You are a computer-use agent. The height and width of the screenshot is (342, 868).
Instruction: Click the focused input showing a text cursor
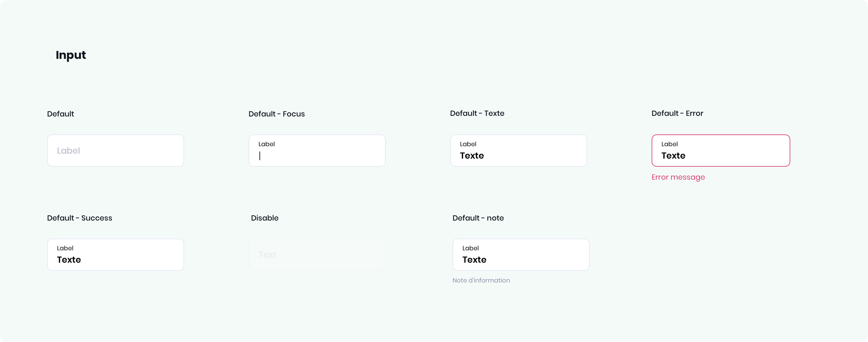(317, 151)
